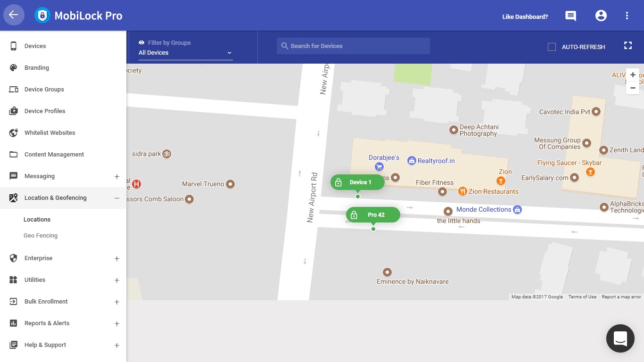Image resolution: width=644 pixels, height=362 pixels.
Task: Expand the Utilities section
Action: click(117, 280)
